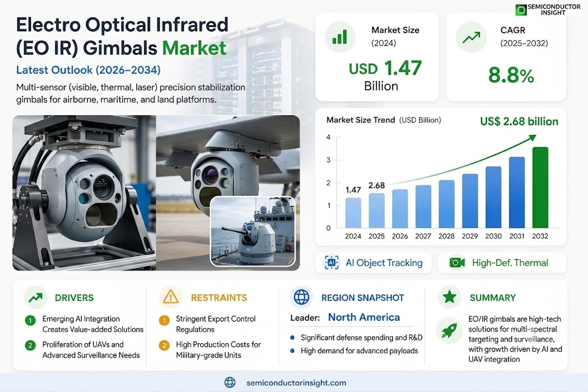Click the orange number 1 restraint badge

pyautogui.click(x=164, y=320)
